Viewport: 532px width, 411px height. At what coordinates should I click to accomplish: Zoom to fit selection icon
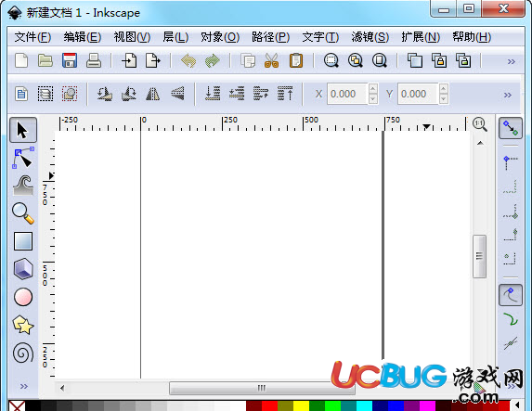[331, 60]
